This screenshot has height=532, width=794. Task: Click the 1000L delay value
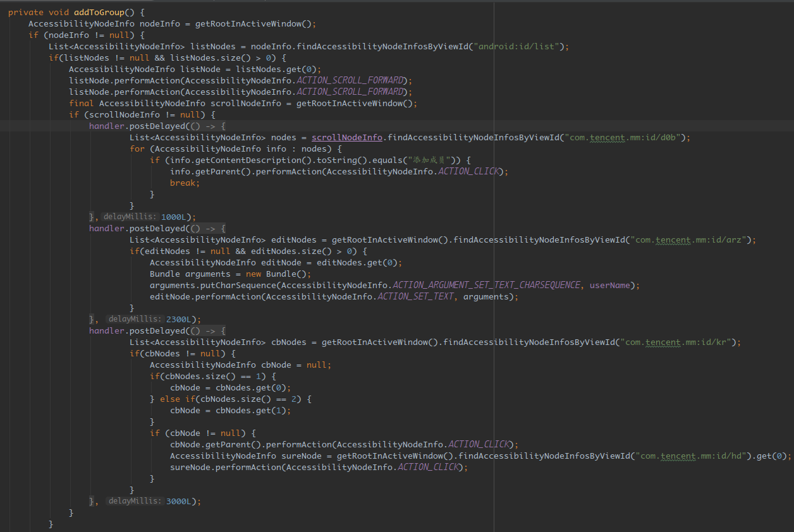point(174,217)
